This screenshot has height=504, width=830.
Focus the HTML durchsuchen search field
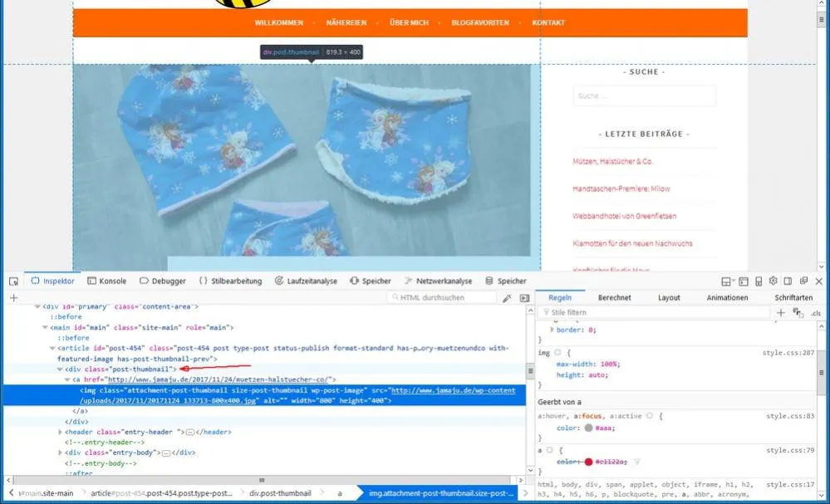pyautogui.click(x=441, y=298)
